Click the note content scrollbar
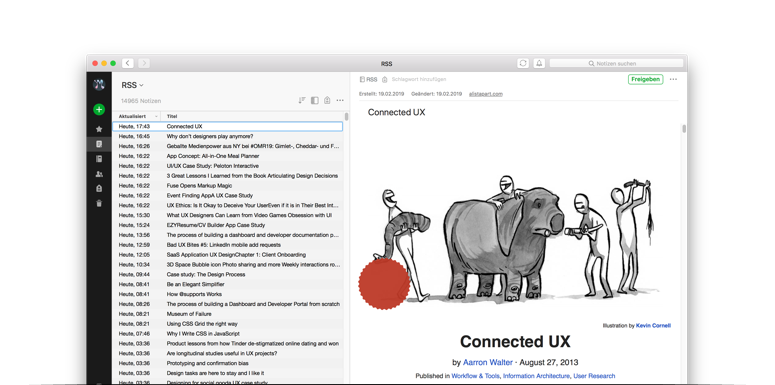Screen dimensions: 775x385 tap(685, 129)
